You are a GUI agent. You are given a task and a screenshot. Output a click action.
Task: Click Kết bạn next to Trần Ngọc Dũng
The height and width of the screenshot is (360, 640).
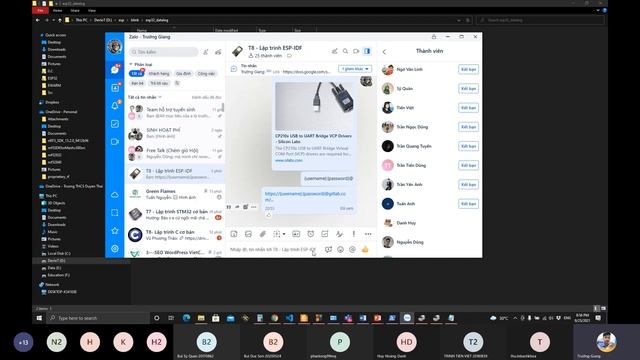[x=468, y=127]
